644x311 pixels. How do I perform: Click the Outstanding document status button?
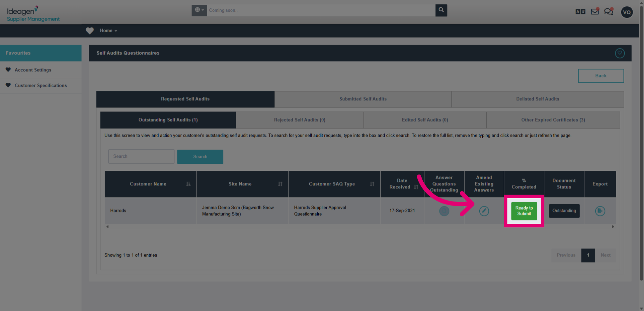coord(564,211)
